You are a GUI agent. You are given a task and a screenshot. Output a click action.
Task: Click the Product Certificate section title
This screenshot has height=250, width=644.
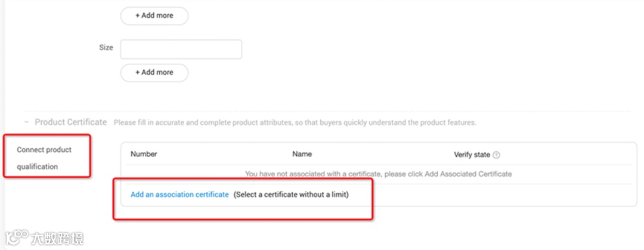tap(71, 122)
